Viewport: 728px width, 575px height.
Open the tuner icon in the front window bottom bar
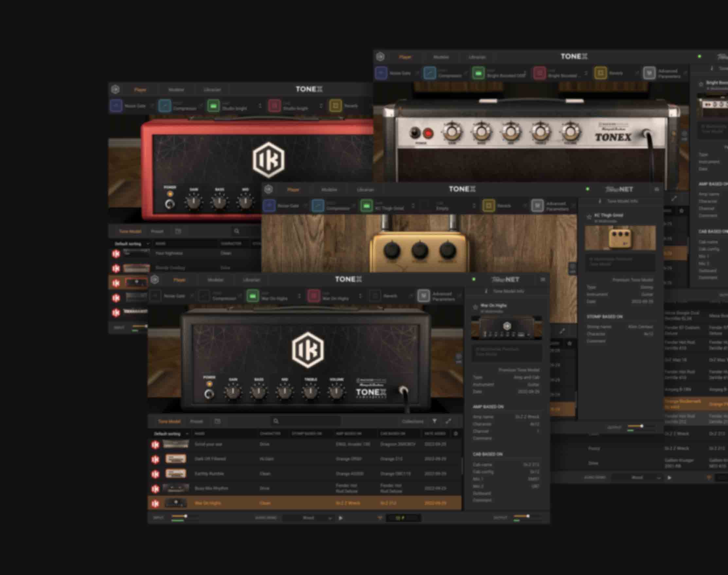[380, 518]
